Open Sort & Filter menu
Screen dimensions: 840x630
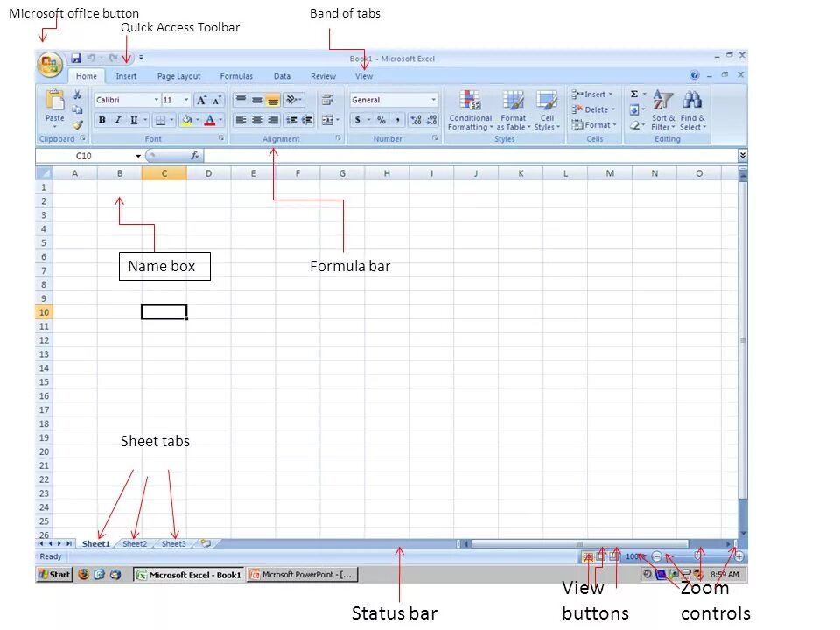(663, 110)
